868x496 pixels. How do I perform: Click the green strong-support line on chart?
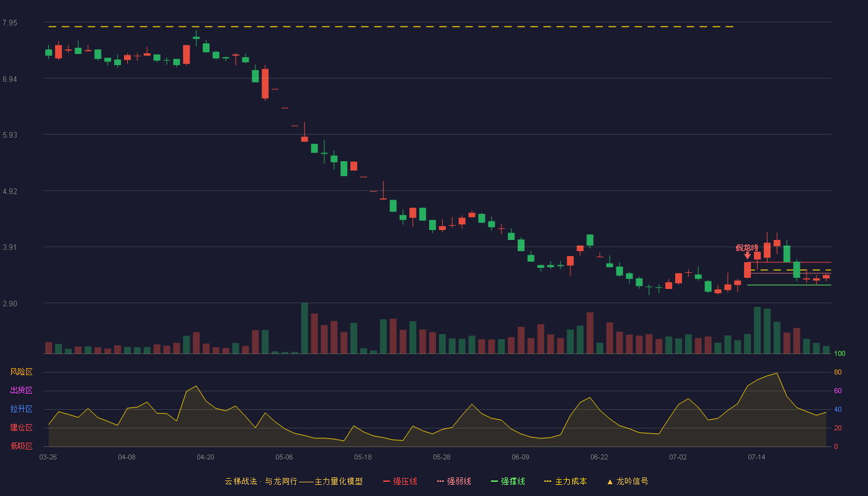coord(789,285)
